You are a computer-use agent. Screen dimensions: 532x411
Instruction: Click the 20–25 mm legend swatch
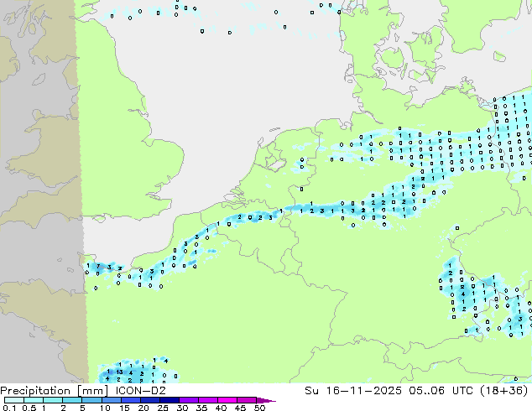point(149,400)
